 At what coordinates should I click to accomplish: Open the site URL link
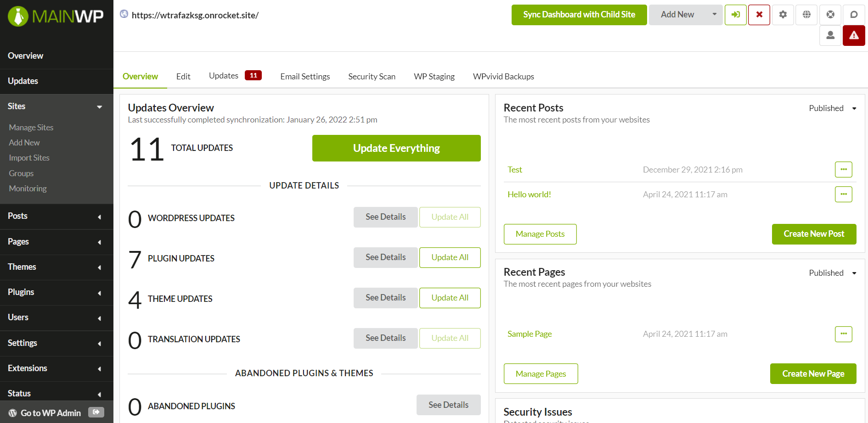195,15
